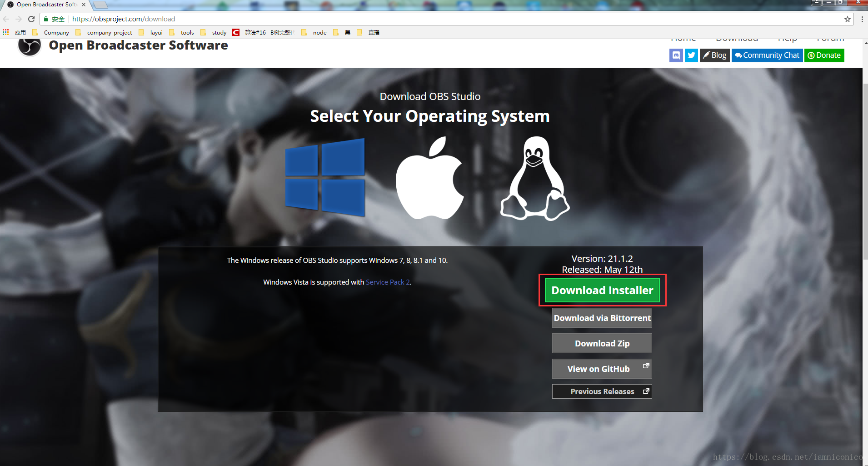The width and height of the screenshot is (868, 466).
Task: Select the Linux penguin logo
Action: (535, 178)
